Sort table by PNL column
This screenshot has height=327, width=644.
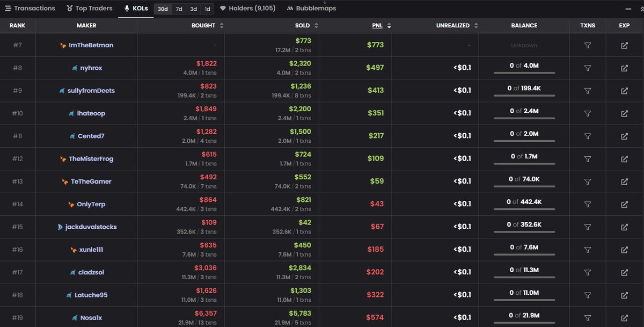382,26
